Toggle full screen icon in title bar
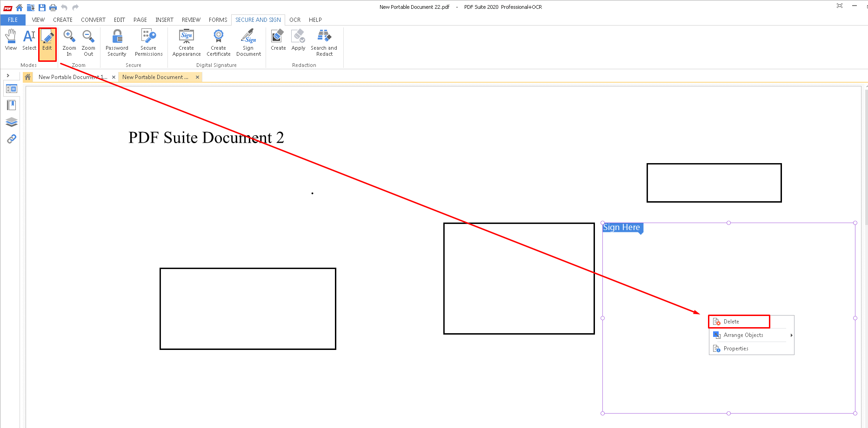868x428 pixels. click(x=840, y=6)
